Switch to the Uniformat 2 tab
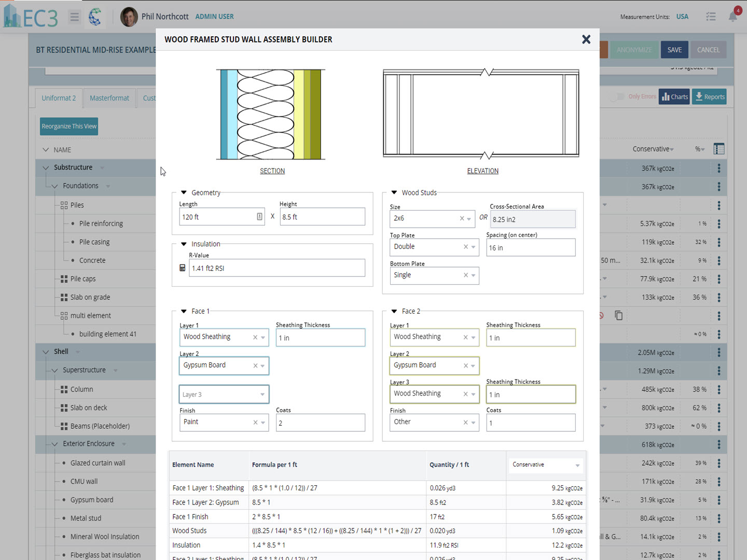The width and height of the screenshot is (747, 560). point(59,98)
